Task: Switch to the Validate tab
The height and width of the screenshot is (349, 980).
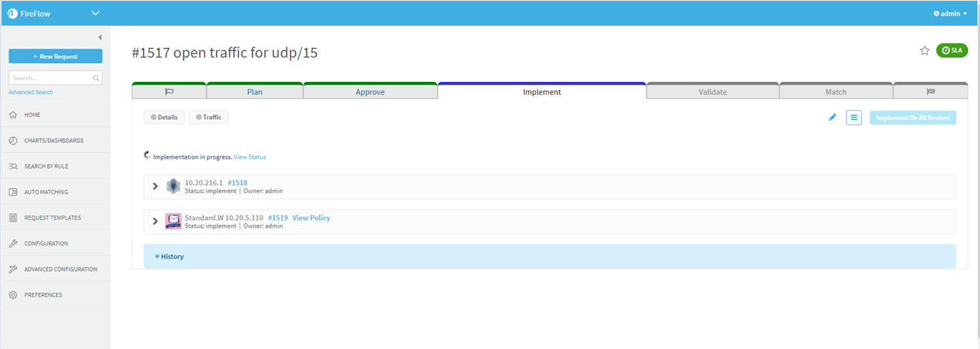Action: click(712, 92)
